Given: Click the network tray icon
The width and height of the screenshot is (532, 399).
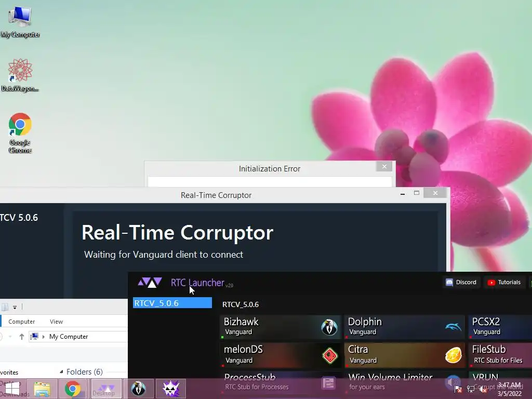Looking at the screenshot, I should pos(471,389).
